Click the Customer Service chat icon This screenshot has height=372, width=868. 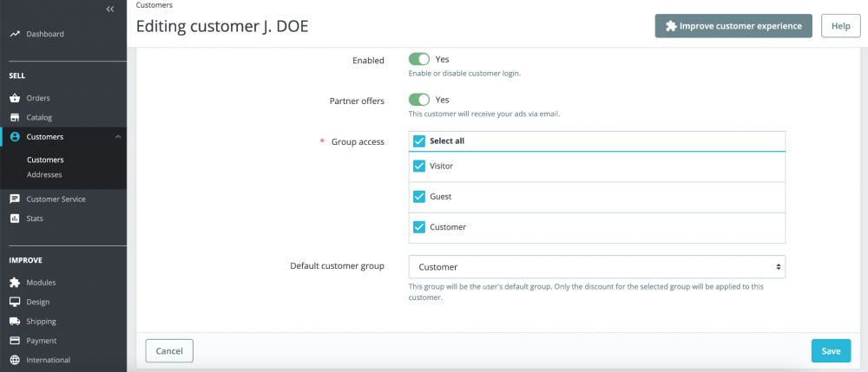15,199
